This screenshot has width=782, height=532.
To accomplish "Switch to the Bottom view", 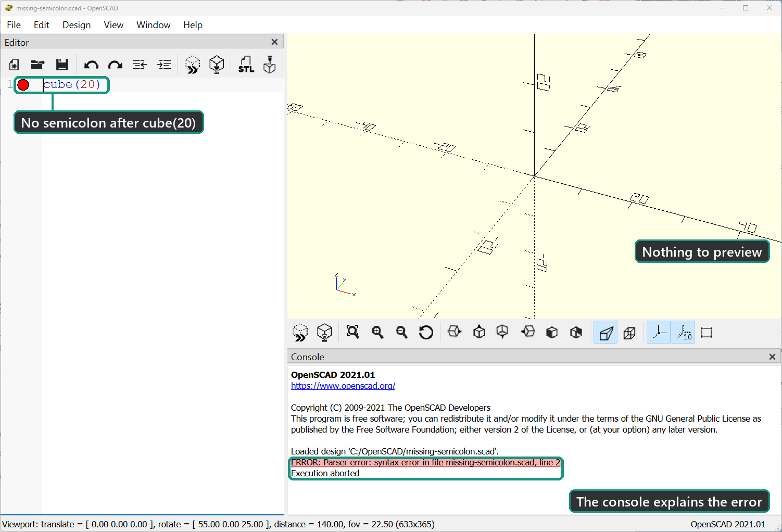I will (x=502, y=332).
